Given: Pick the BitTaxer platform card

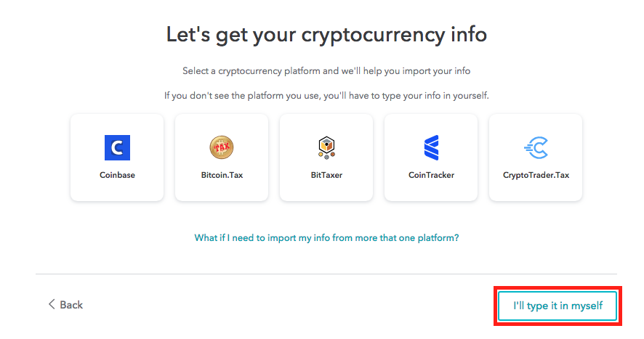Looking at the screenshot, I should tap(326, 158).
